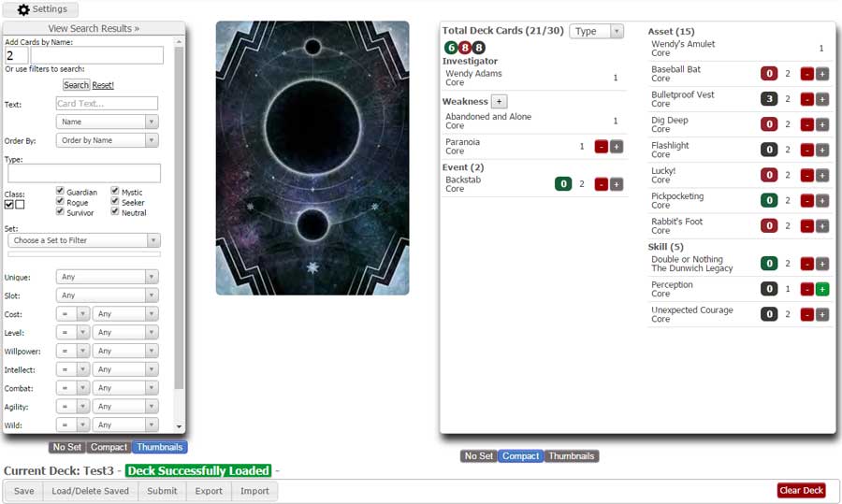
Task: Toggle the Neutral class checkbox
Action: pyautogui.click(x=115, y=211)
